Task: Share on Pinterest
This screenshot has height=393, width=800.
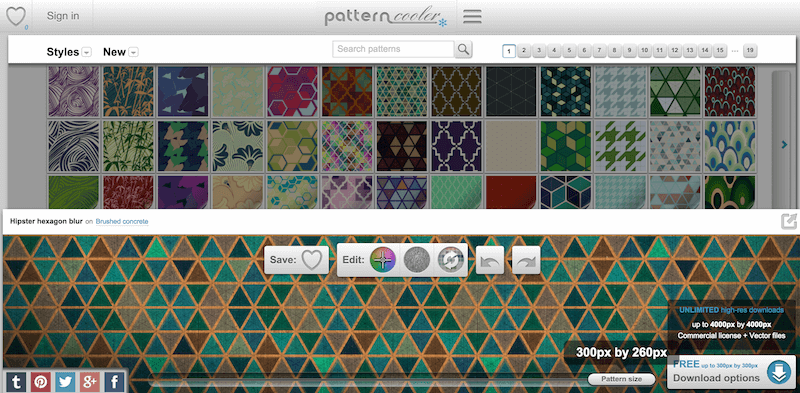Action: point(41,382)
